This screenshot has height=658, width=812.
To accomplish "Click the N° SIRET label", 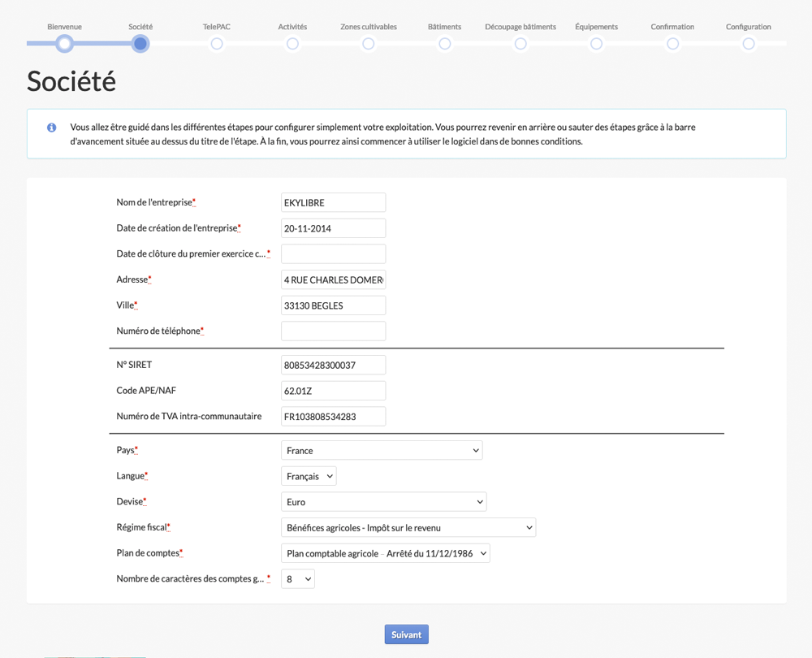I will pos(134,365).
